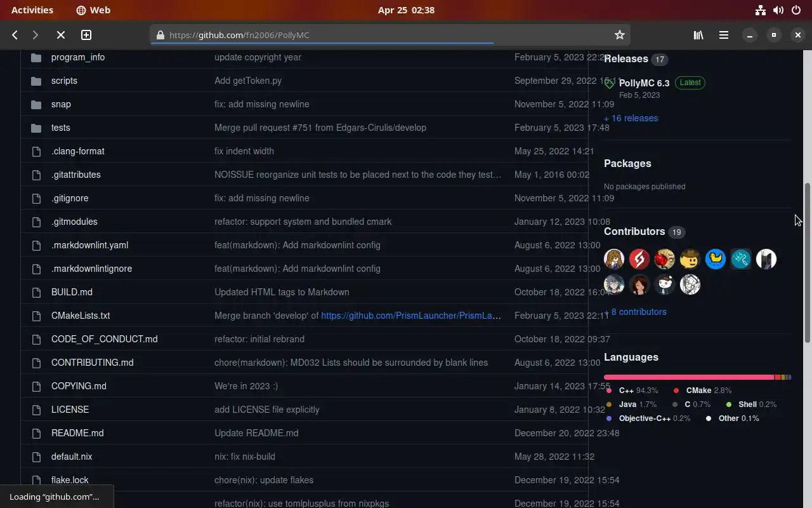Click the file icon beside .clang-format
This screenshot has width=812, height=508.
[x=36, y=151]
